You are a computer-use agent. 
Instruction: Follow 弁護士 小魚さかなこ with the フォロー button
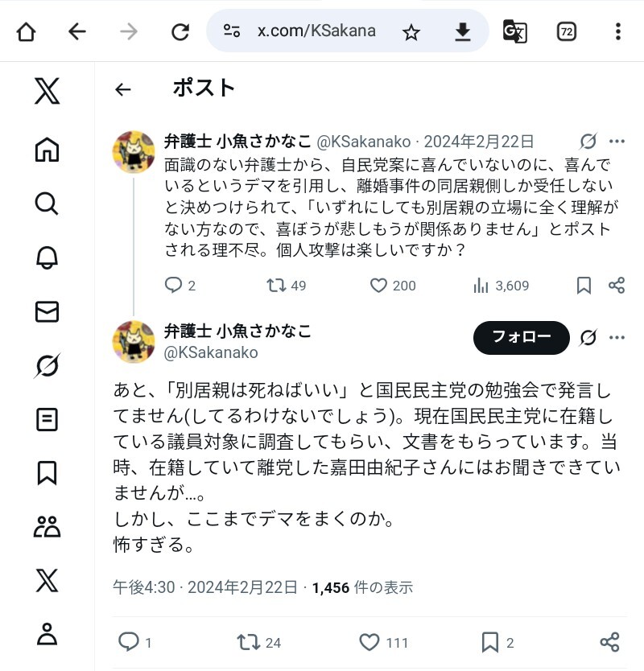521,338
